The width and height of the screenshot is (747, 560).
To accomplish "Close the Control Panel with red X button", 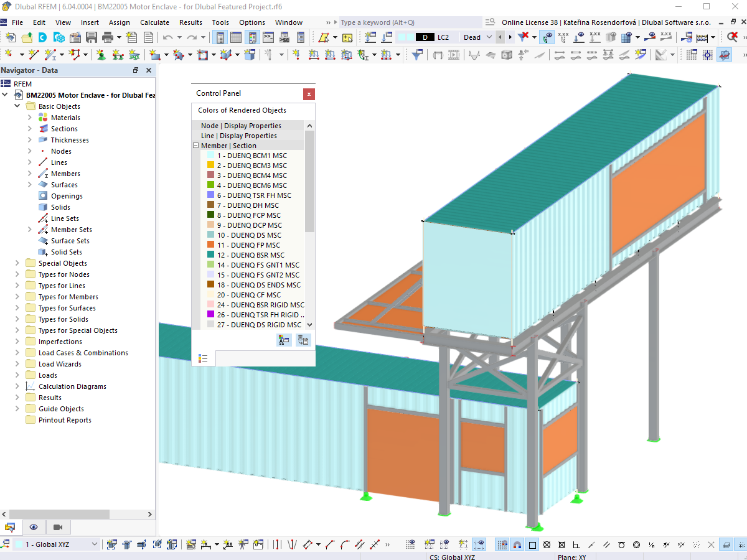I will coord(309,94).
